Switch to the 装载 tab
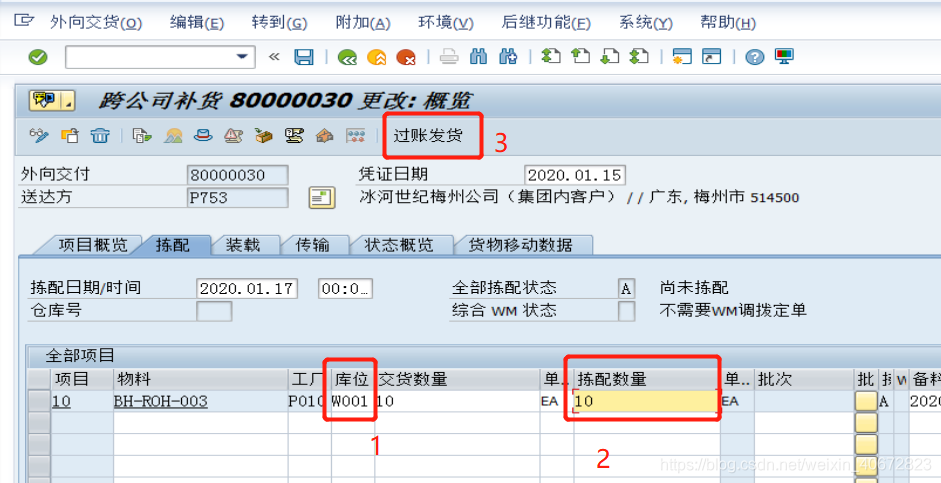This screenshot has height=483, width=941. tap(243, 245)
